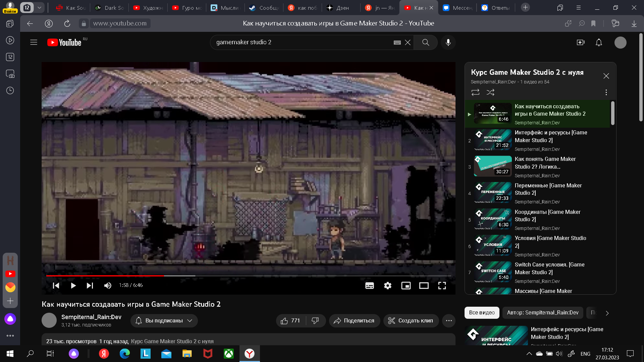Bookmark this page with the ribbon icon
The width and height of the screenshot is (644, 362).
593,23
